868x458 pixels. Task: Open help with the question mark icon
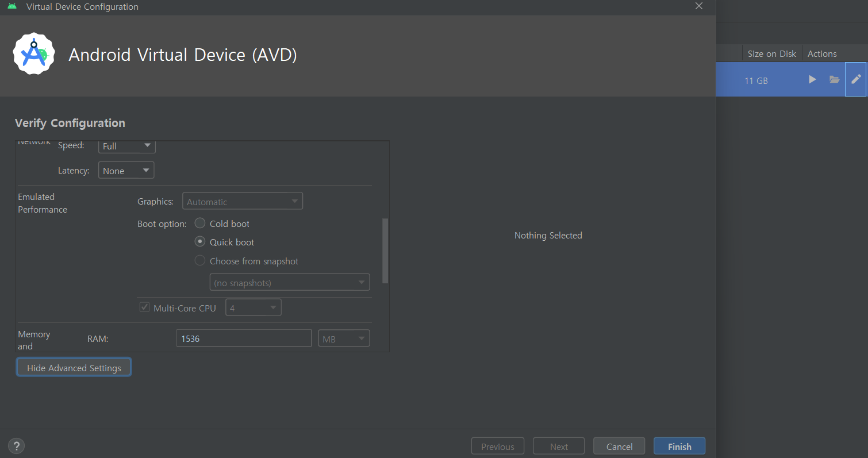point(16,445)
